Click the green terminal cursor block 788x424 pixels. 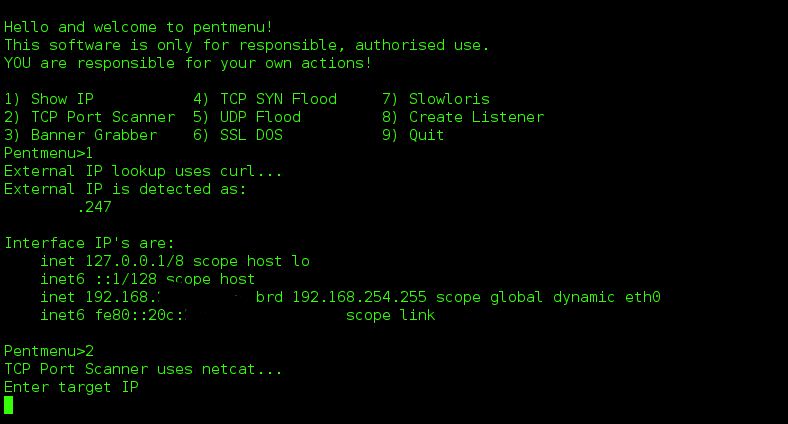(x=9, y=405)
